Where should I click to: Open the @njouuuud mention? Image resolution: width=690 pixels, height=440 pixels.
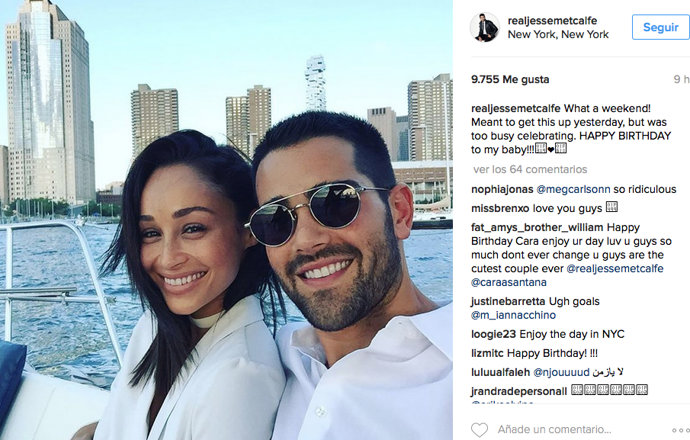coord(561,373)
